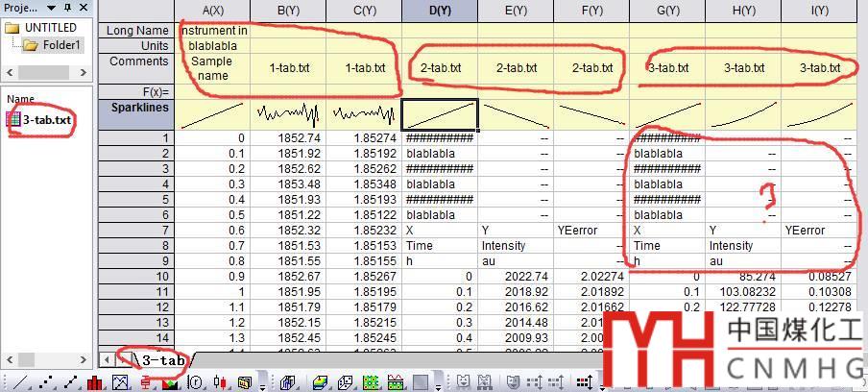Switch to the 3-tab worksheet tab
This screenshot has height=392, width=868.
[159, 360]
